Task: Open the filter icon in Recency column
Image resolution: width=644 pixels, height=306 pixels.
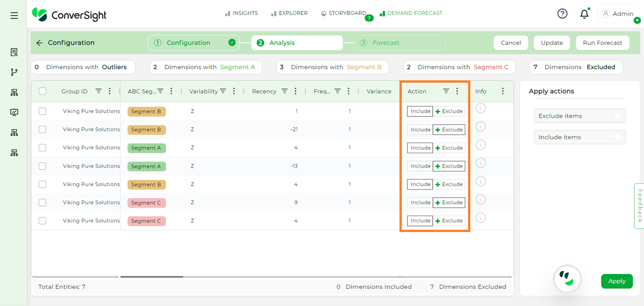Action: (284, 91)
